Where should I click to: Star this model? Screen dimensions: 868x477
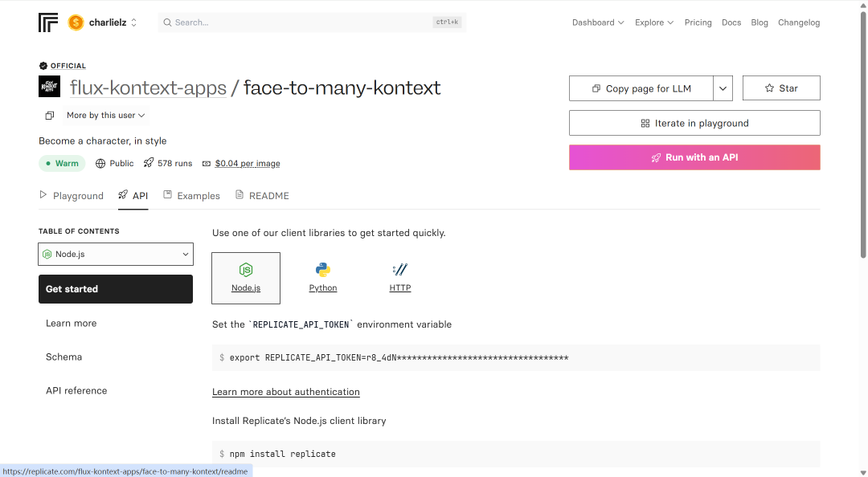point(781,88)
